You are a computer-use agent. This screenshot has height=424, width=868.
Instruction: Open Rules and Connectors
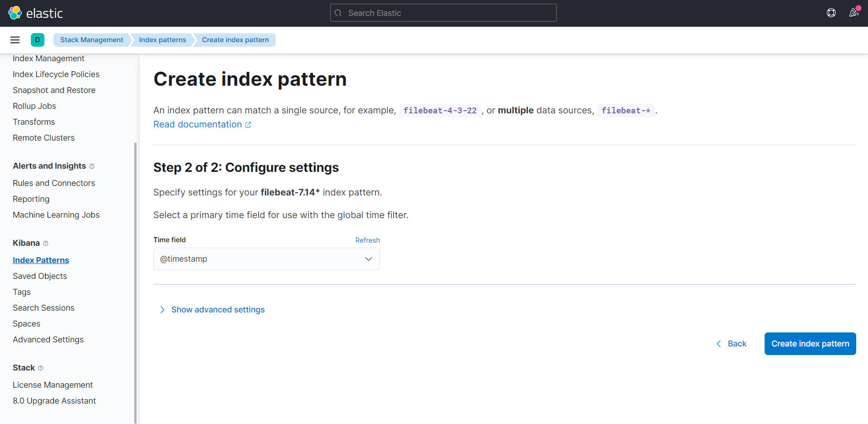click(54, 183)
